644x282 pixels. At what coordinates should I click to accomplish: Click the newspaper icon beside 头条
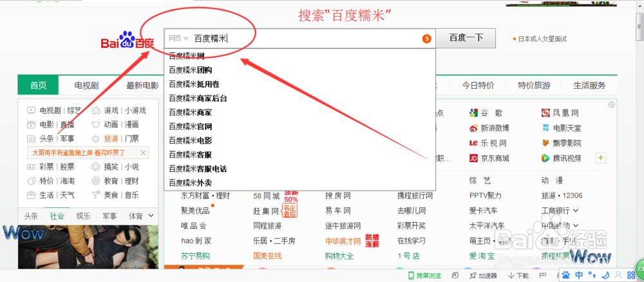(x=31, y=138)
